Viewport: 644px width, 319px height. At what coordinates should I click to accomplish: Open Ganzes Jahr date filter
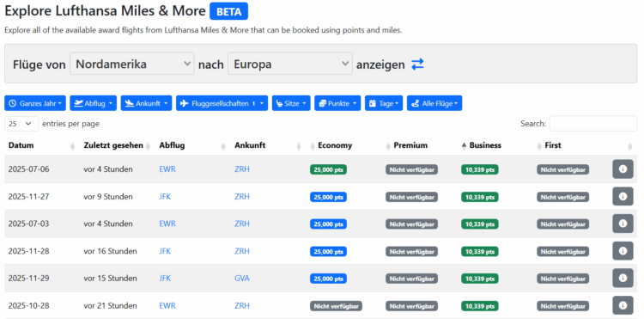[35, 103]
